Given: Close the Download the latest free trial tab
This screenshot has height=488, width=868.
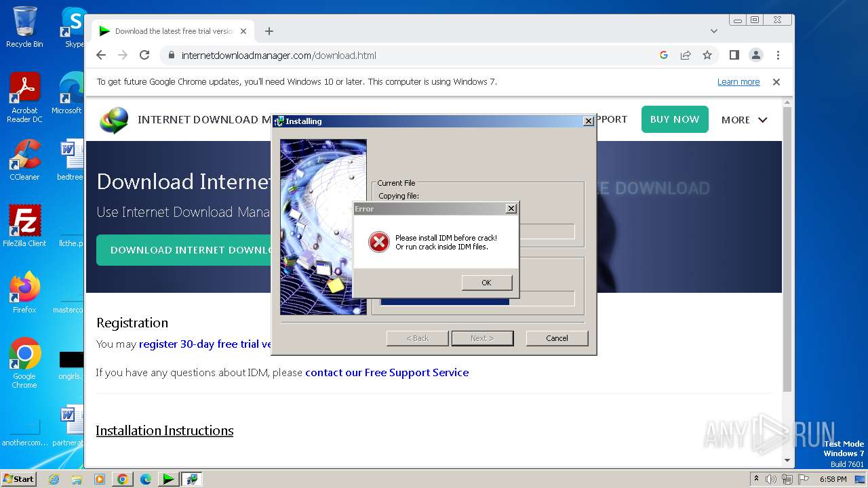Looking at the screenshot, I should pyautogui.click(x=243, y=31).
